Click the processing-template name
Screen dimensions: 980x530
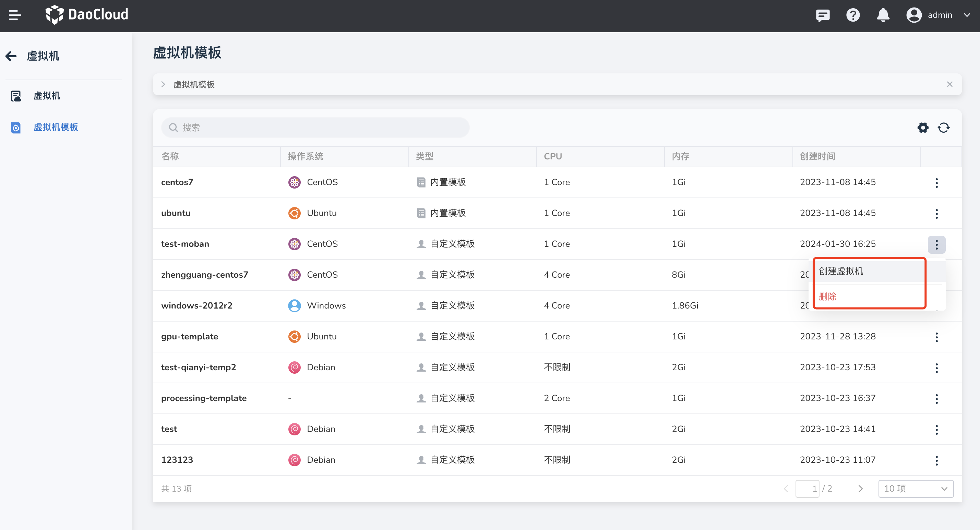(x=204, y=398)
